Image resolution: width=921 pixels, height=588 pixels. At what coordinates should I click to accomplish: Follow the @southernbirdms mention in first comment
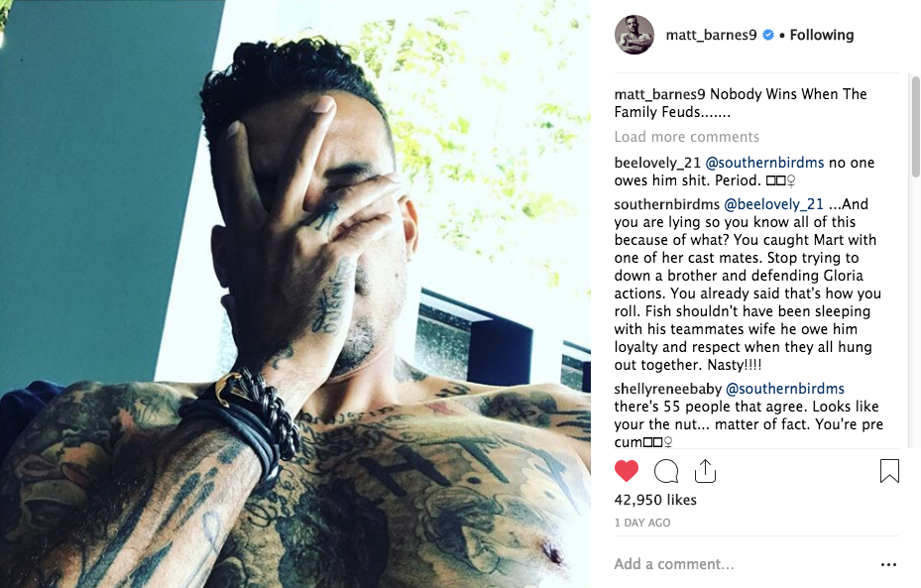pyautogui.click(x=764, y=163)
